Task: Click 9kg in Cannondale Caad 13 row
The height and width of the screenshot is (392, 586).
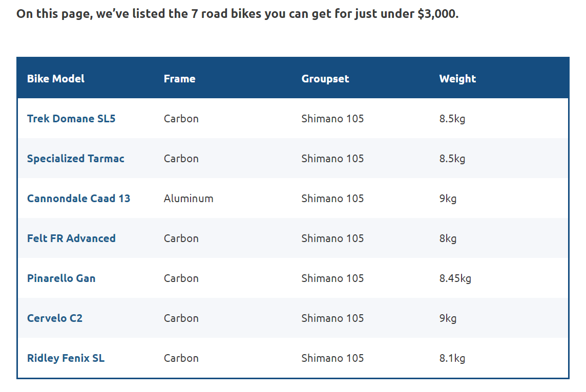Action: click(x=448, y=199)
